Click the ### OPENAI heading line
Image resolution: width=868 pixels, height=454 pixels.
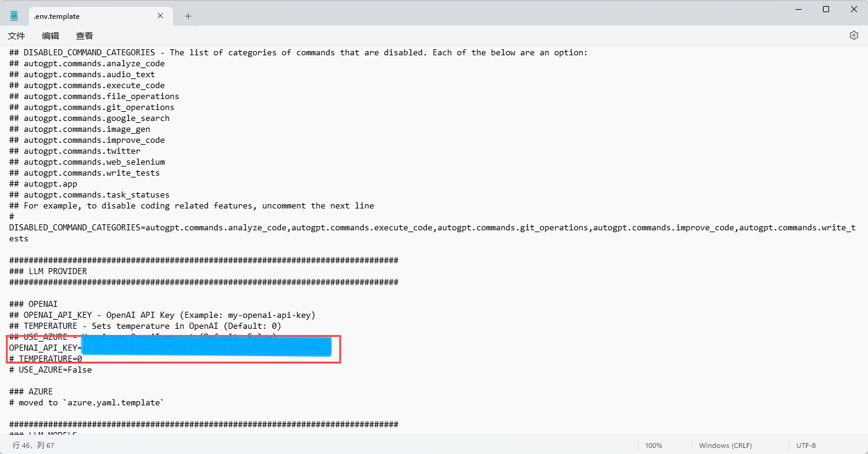pos(33,304)
